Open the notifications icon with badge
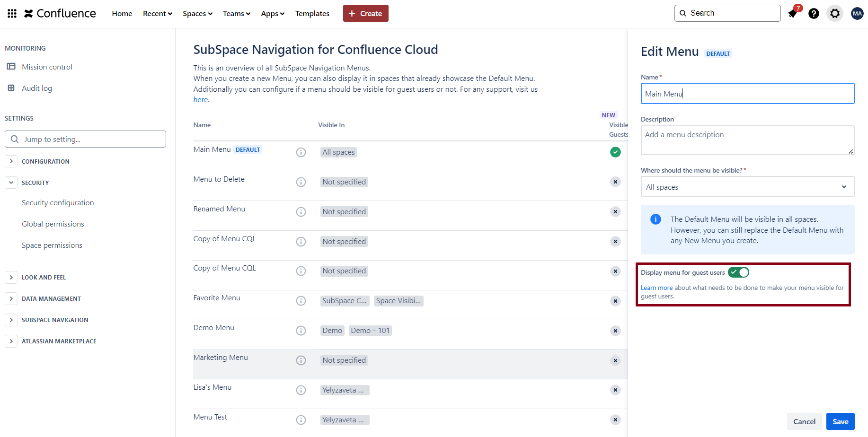This screenshot has width=868, height=437. (x=793, y=13)
